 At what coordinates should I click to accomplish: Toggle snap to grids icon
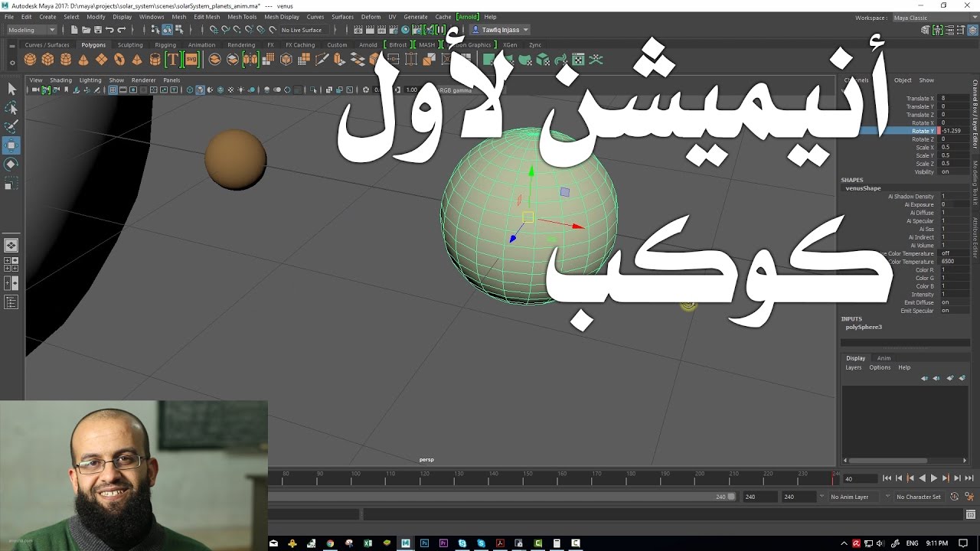[214, 30]
